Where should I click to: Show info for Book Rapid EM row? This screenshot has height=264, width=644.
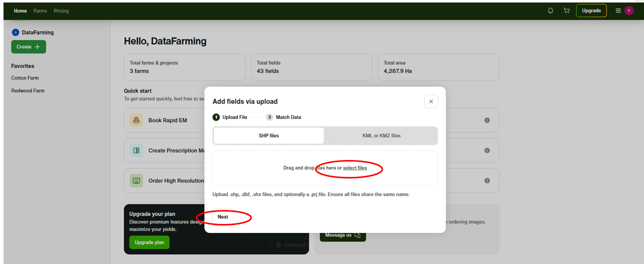click(487, 120)
